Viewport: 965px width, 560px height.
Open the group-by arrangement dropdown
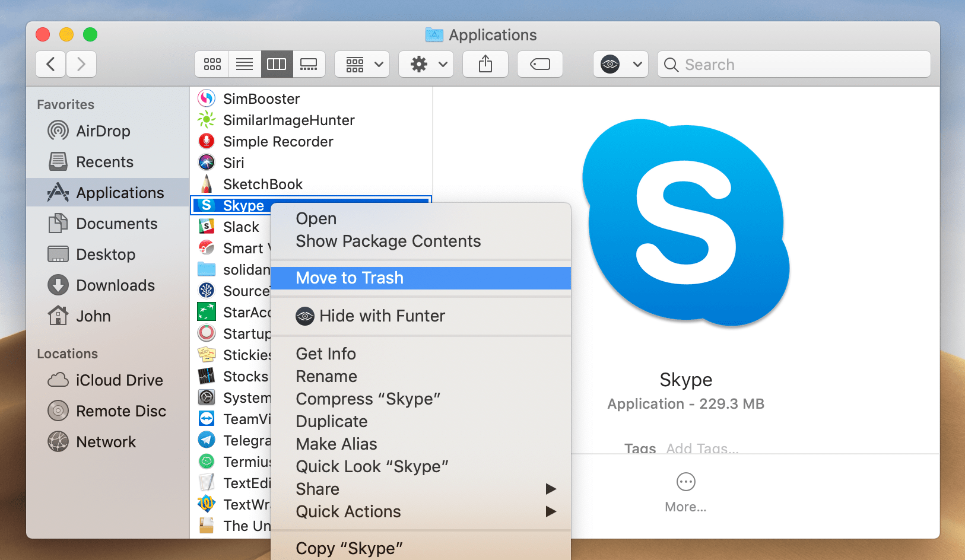click(362, 64)
